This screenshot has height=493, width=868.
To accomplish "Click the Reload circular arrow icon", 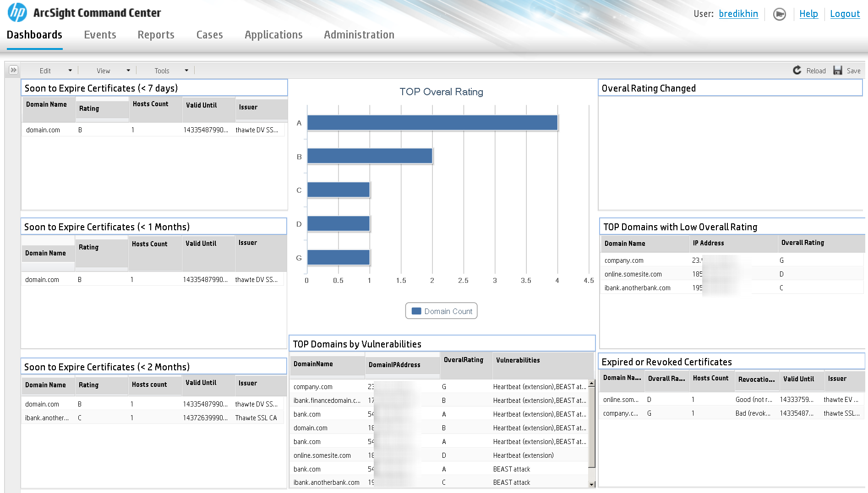I will (797, 70).
